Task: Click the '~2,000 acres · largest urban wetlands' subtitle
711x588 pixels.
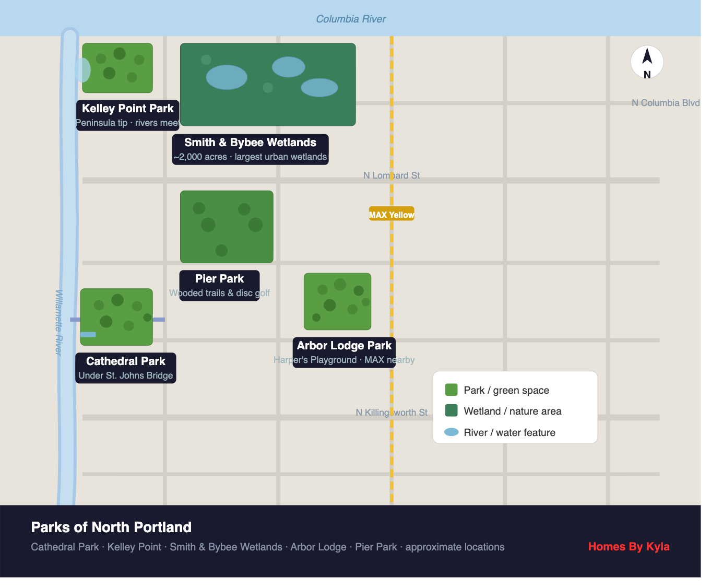Action: (250, 157)
